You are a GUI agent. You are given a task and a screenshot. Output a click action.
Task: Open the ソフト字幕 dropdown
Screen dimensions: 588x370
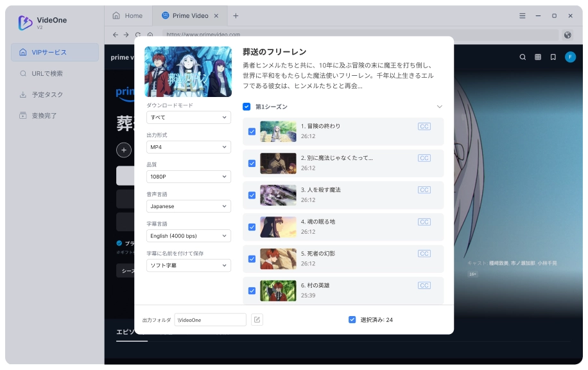189,266
